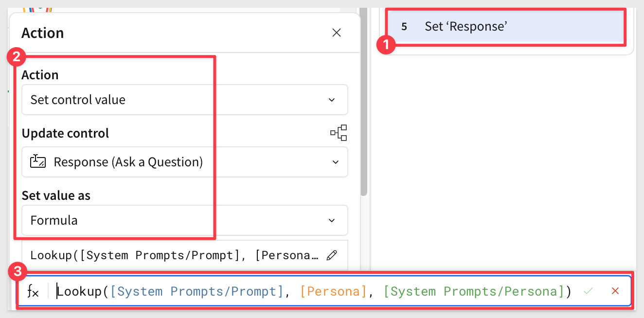
Task: Click the pencil edit icon next to formula preview
Action: click(x=332, y=255)
